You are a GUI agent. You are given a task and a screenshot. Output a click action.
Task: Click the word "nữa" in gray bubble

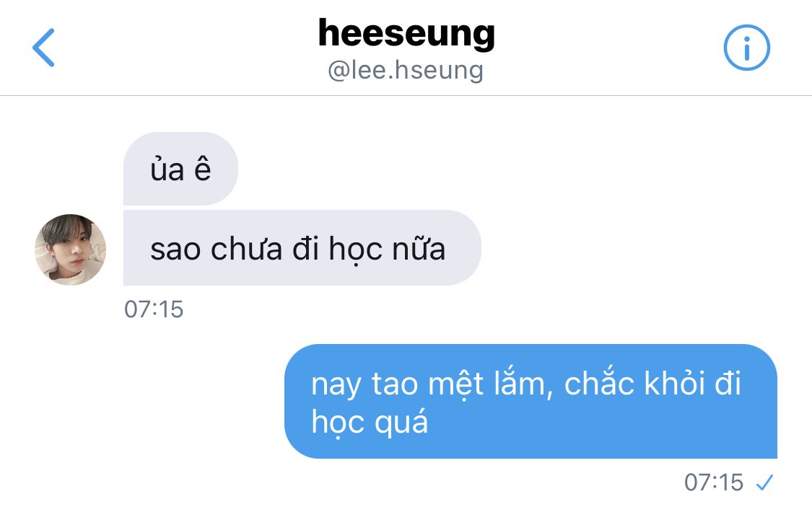point(419,249)
